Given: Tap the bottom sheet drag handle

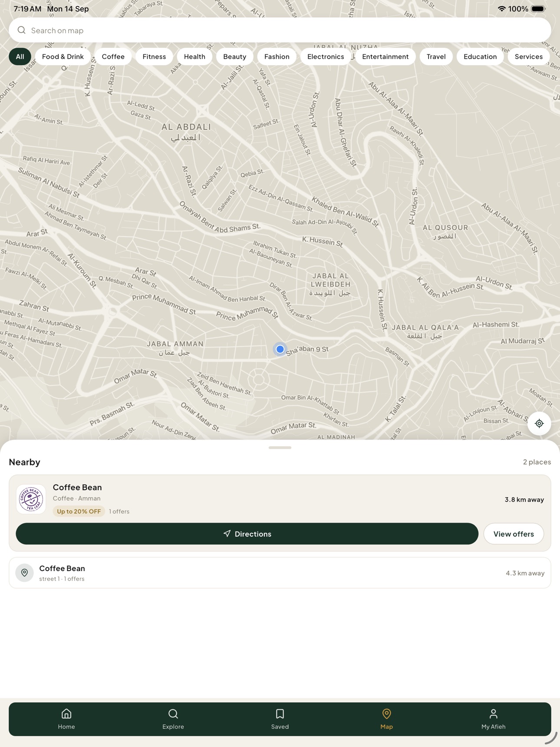Looking at the screenshot, I should tap(280, 447).
